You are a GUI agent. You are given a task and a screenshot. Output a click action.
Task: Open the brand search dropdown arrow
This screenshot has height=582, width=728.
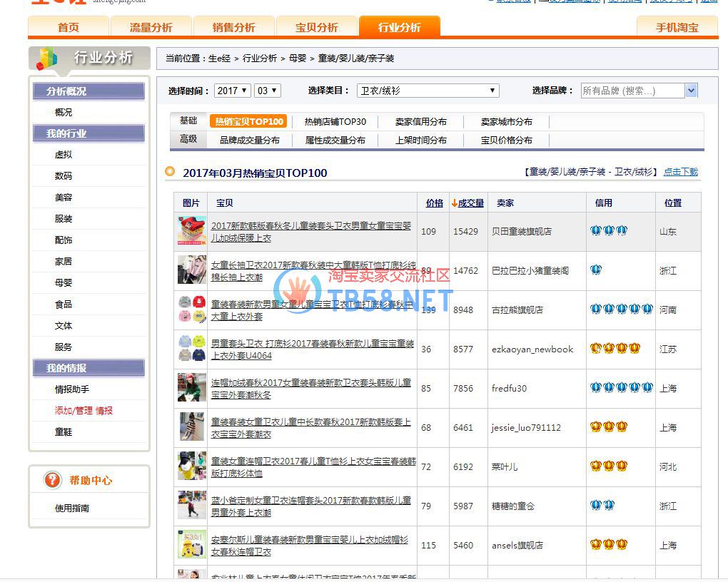(690, 91)
